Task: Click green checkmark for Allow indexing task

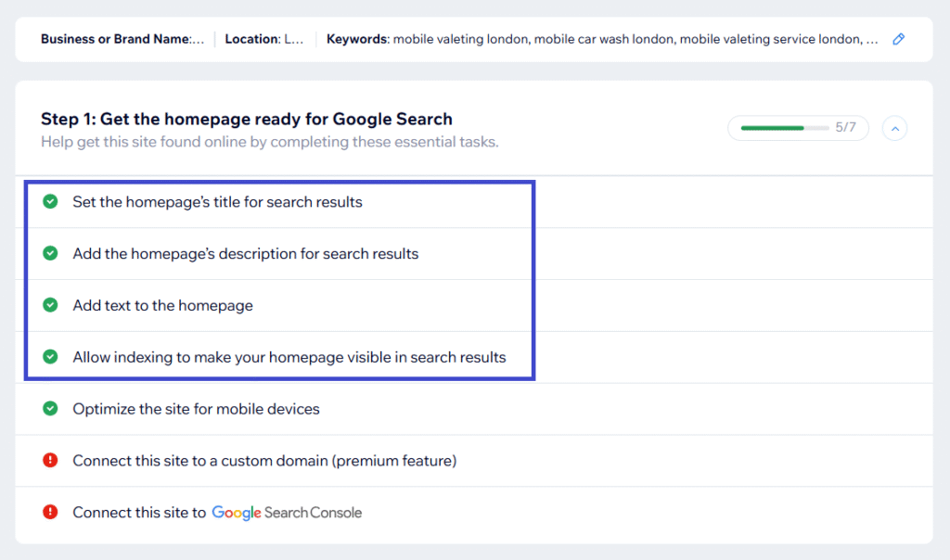Action: point(50,357)
